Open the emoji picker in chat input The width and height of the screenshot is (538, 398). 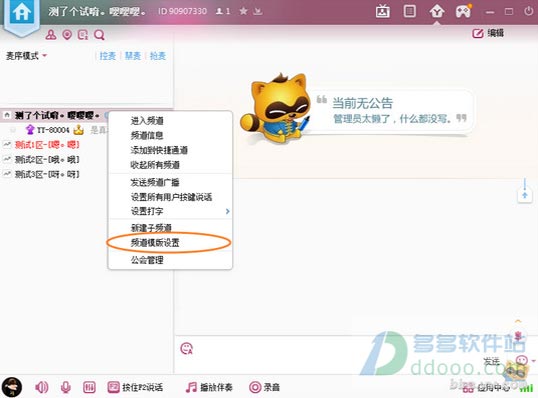186,348
